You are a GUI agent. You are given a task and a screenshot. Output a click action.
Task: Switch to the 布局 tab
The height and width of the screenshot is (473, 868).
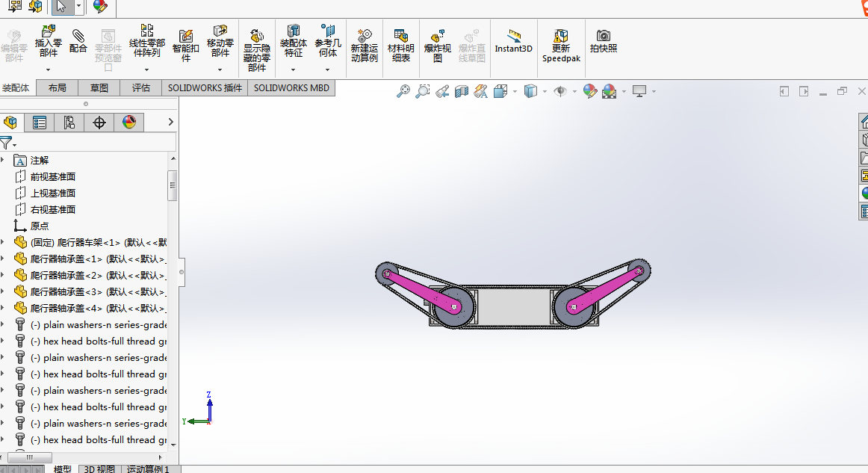click(x=57, y=87)
